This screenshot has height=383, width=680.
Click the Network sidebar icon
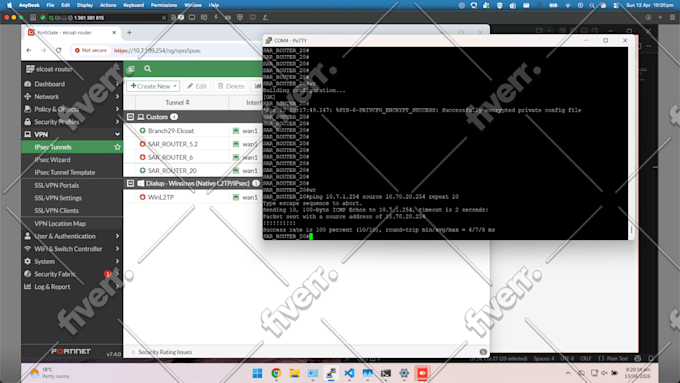pyautogui.click(x=28, y=96)
